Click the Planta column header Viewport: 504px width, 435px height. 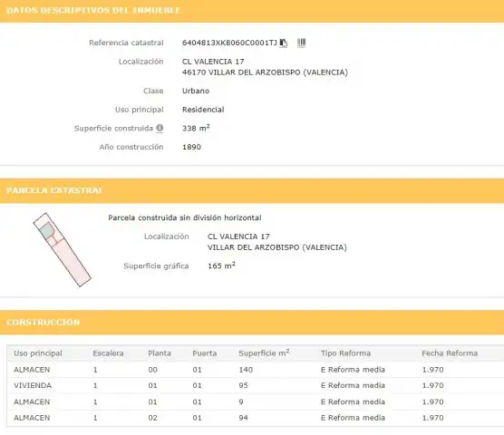point(160,353)
